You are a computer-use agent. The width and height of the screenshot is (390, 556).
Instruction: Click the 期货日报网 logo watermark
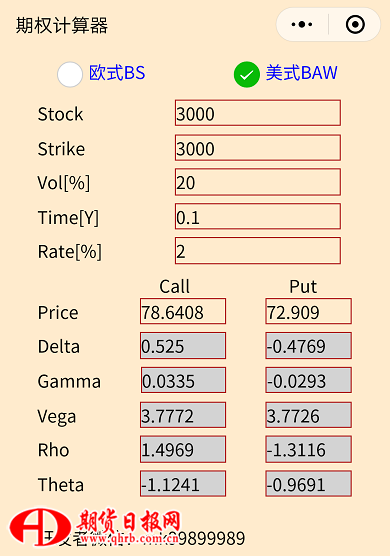[x=95, y=528]
